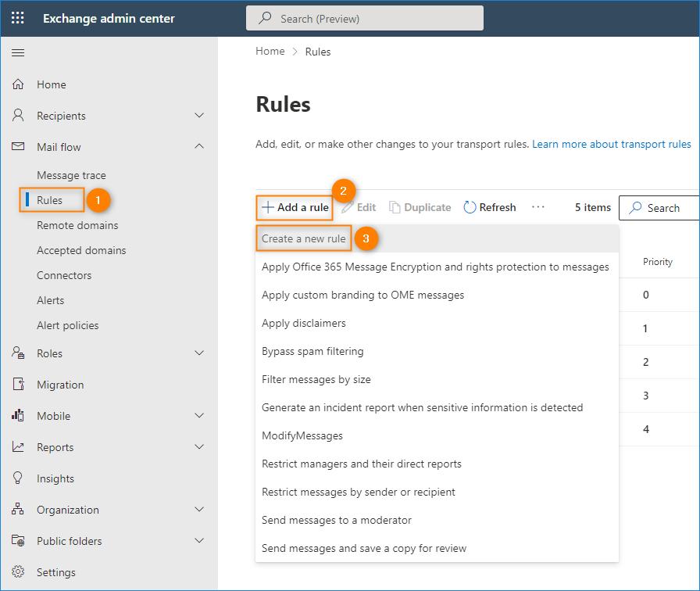Collapse the Mail flow section chevron

(x=199, y=147)
